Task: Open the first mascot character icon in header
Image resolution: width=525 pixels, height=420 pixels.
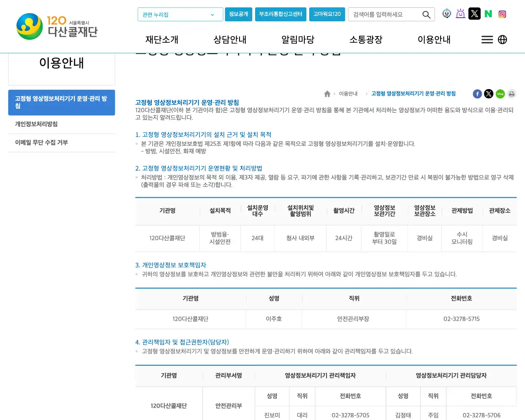Action: click(447, 14)
